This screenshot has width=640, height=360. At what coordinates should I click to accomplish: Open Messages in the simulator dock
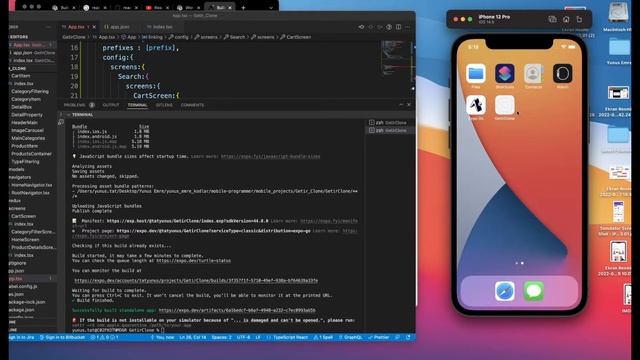533,291
